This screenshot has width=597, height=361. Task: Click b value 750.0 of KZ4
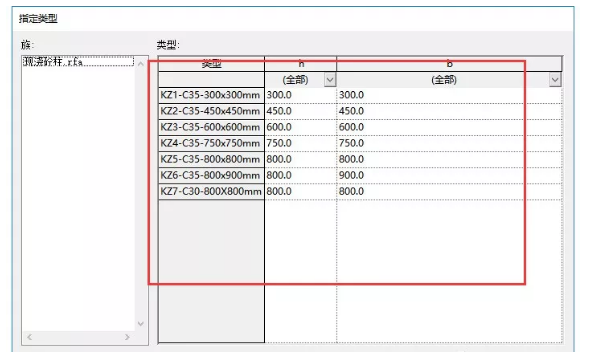(449, 143)
